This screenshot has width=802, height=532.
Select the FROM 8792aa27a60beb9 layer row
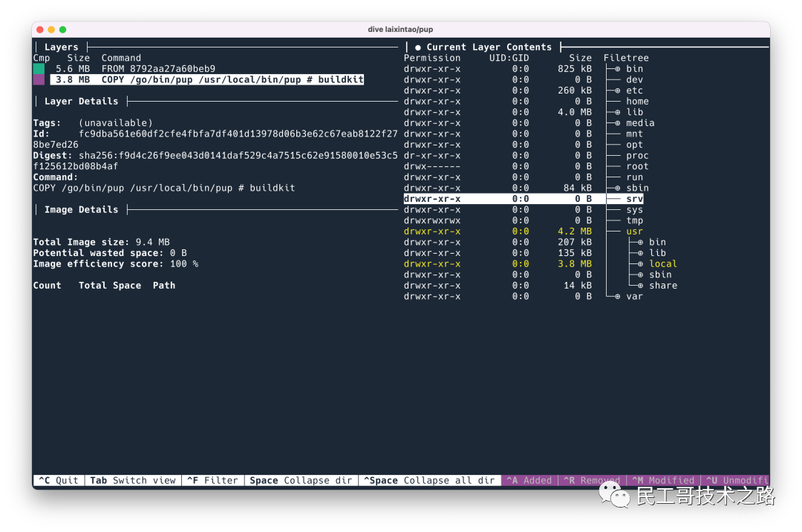tap(158, 69)
